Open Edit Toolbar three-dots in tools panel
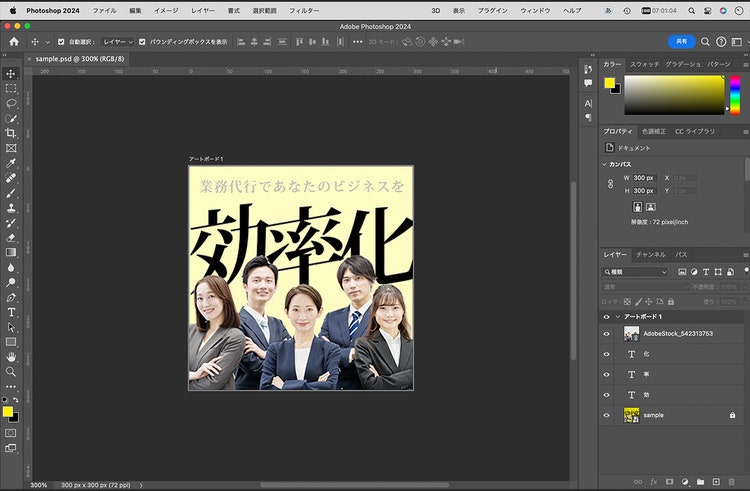Screen dimensions: 750x491 pyautogui.click(x=11, y=386)
